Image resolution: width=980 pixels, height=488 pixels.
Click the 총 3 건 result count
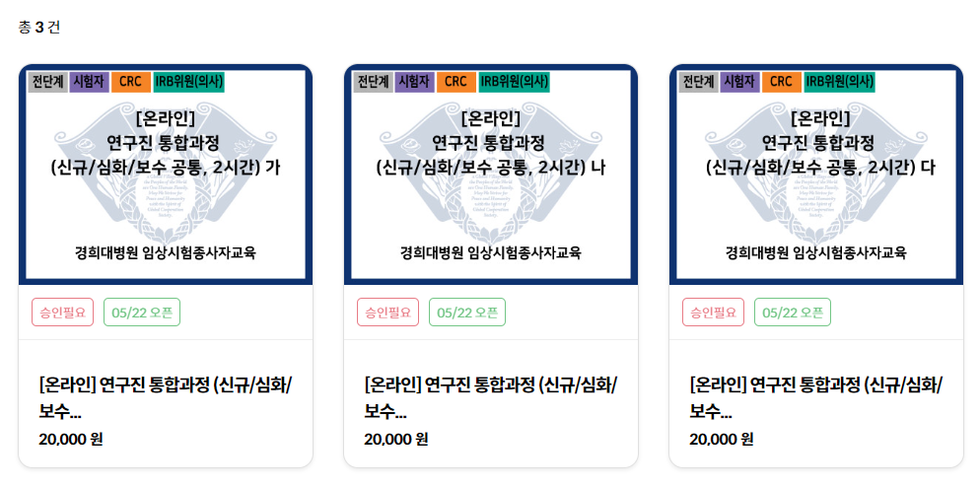[39, 28]
